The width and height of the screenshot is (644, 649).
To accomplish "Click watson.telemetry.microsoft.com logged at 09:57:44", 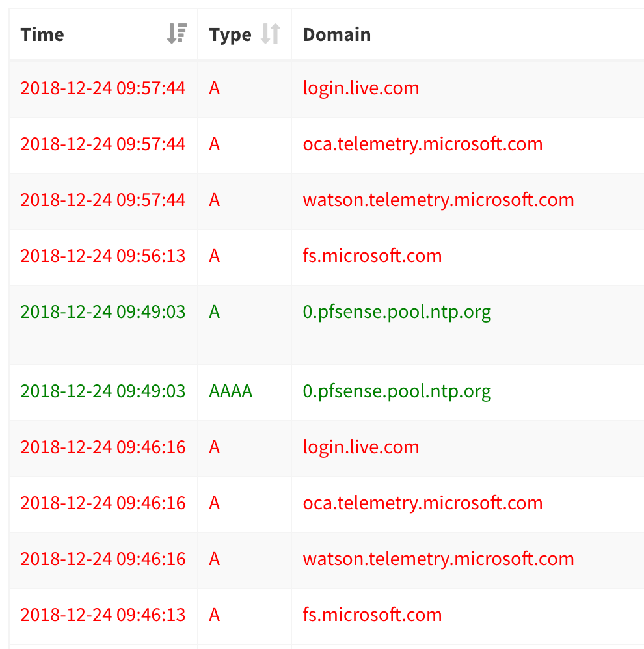I will (438, 200).
